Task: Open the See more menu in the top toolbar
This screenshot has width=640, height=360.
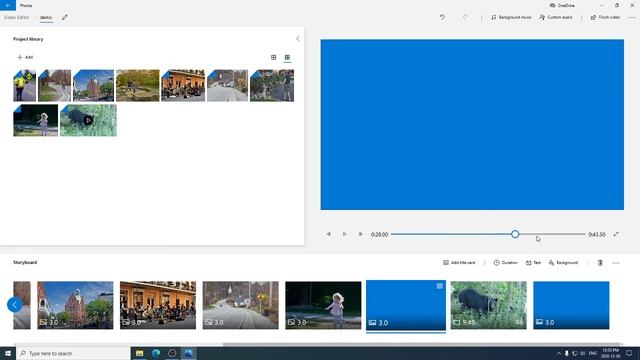Action: (x=632, y=18)
